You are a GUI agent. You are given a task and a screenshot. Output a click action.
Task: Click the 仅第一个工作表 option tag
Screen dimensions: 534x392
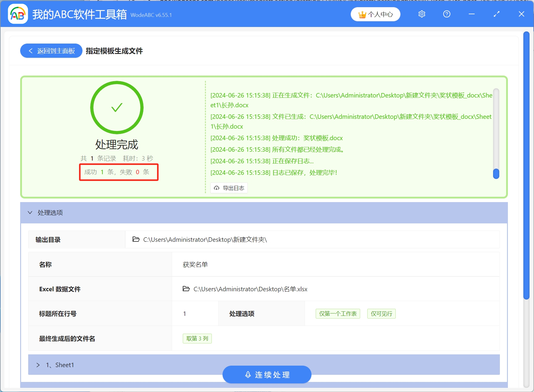click(338, 313)
